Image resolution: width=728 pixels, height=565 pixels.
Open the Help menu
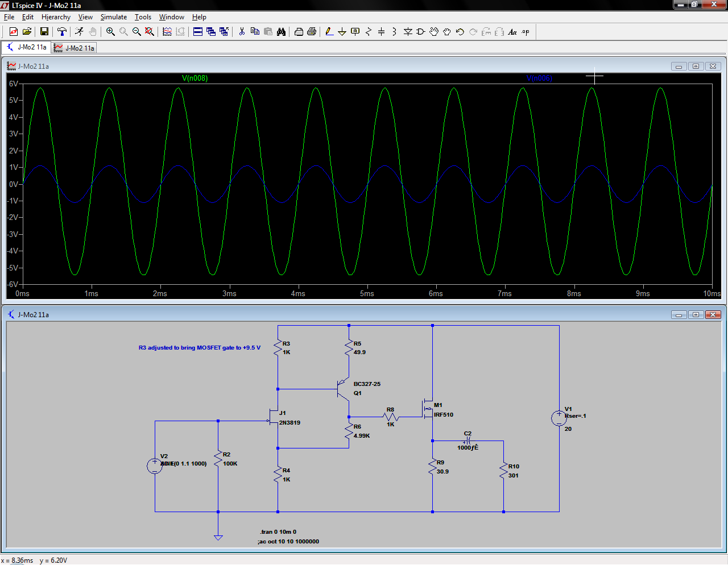pos(199,17)
